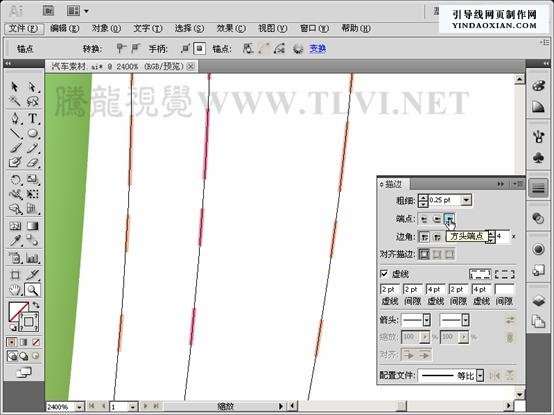Image resolution: width=554 pixels, height=415 pixels.
Task: Set draw mode to Draw Normal
Action: (12, 356)
